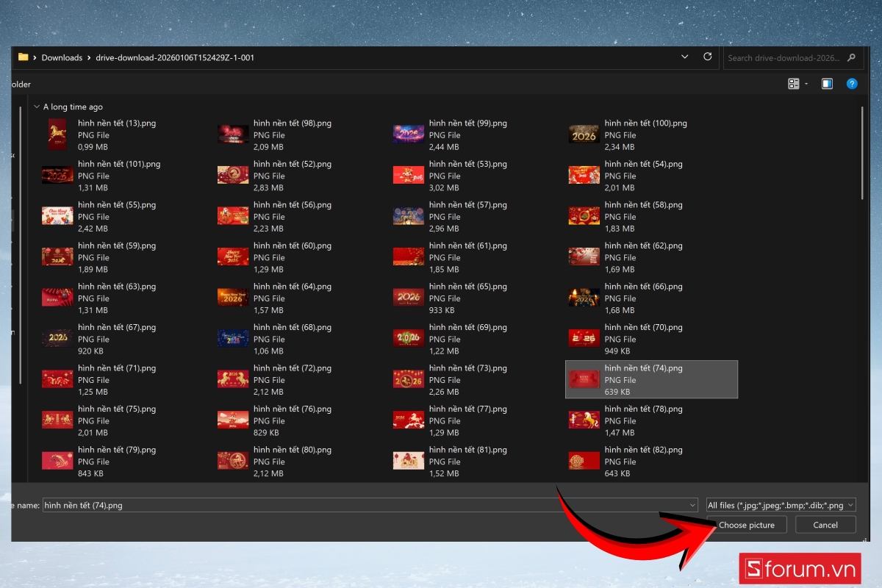Open the change view layout icon
This screenshot has height=588, width=882.
pyautogui.click(x=793, y=84)
